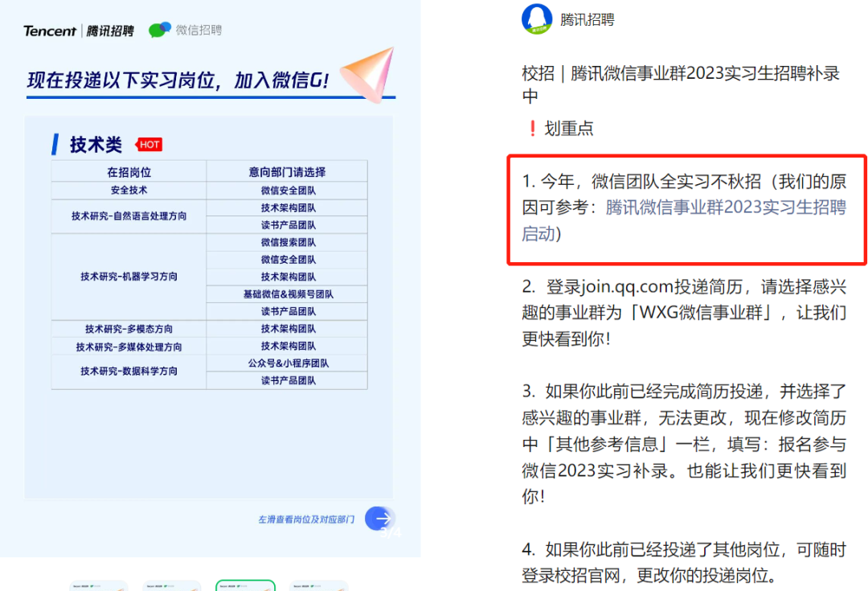Viewport: 868px width, 591px height.
Task: Click the 腾讯招聘 penguin avatar
Action: coord(535,20)
